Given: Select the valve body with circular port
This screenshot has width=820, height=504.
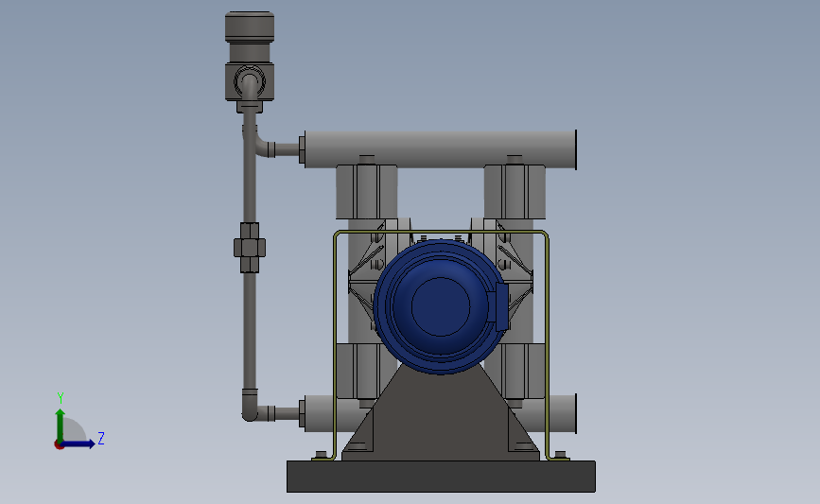Looking at the screenshot, I should pyautogui.click(x=250, y=81).
